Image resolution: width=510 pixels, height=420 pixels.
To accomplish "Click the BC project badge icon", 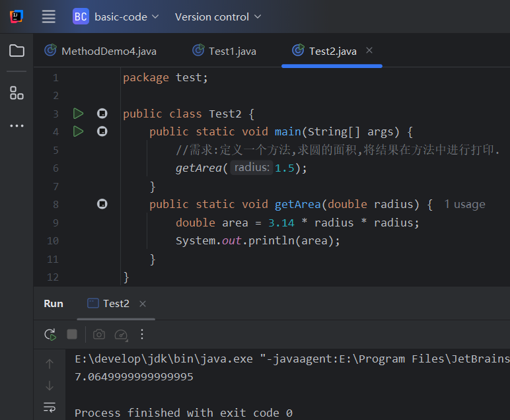I will click(x=81, y=17).
